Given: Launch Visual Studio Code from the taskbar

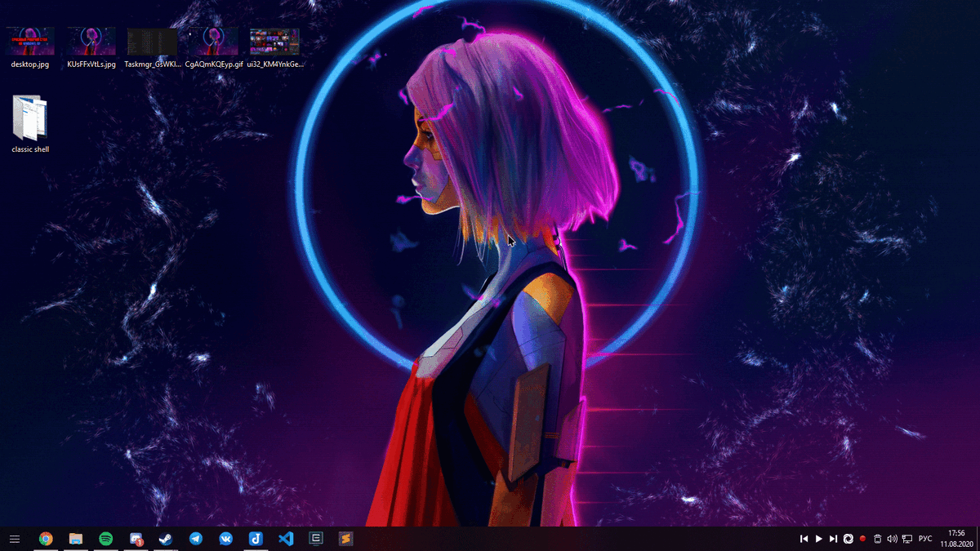Looking at the screenshot, I should point(285,539).
